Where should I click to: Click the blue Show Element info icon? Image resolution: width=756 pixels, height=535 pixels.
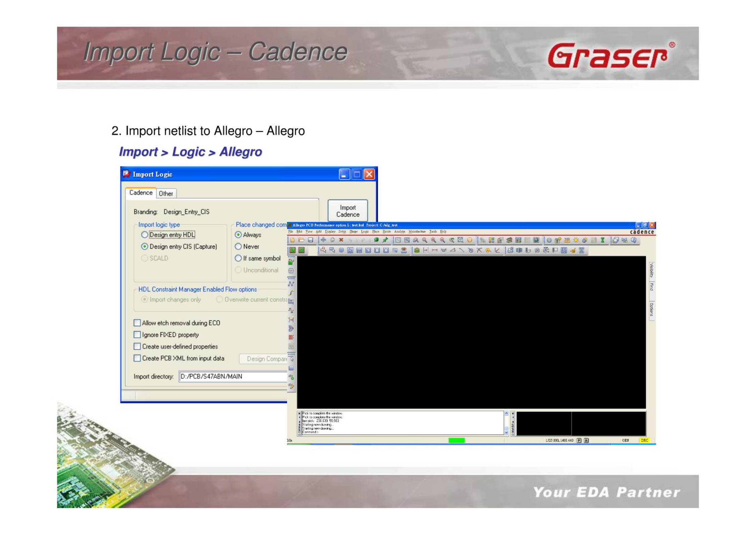tap(549, 240)
